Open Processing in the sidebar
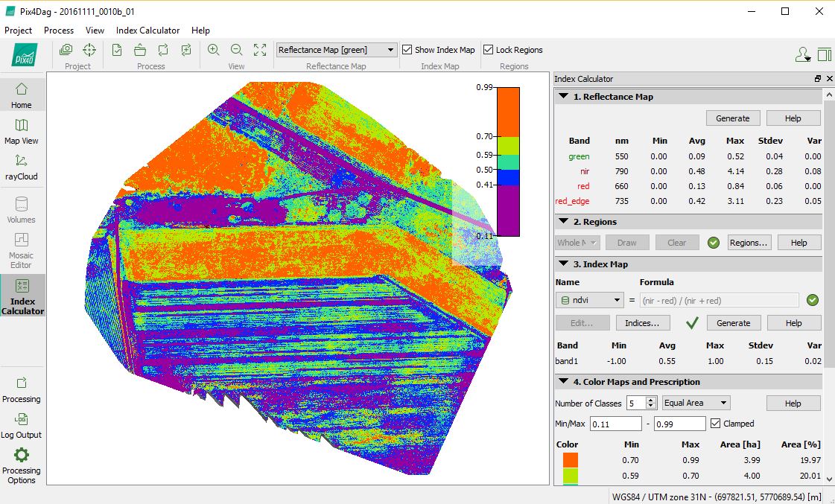Image resolution: width=835 pixels, height=504 pixels. (22, 389)
